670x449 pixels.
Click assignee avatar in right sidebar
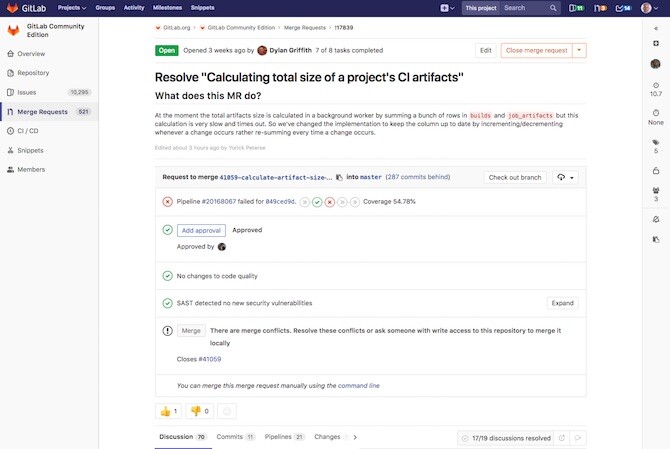pos(655,64)
